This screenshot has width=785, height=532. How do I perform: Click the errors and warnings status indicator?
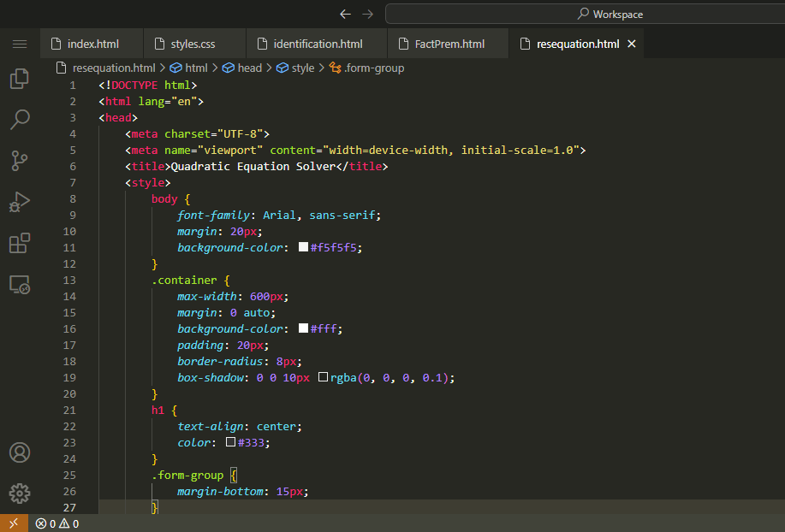click(57, 523)
